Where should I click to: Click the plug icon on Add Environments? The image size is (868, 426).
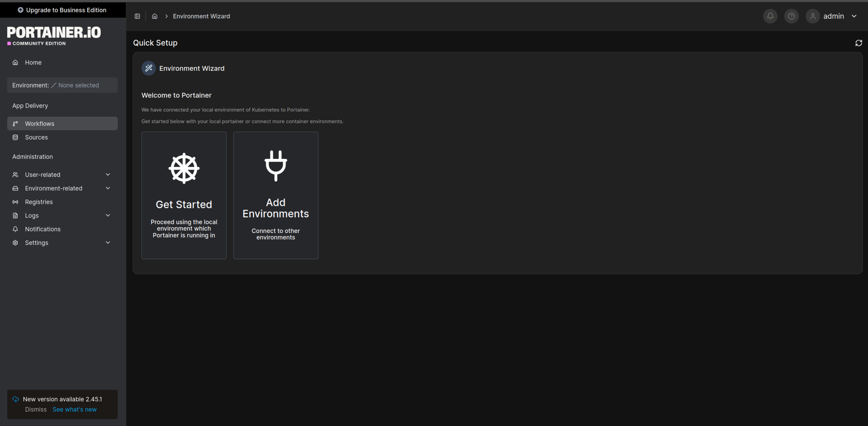pos(276,166)
